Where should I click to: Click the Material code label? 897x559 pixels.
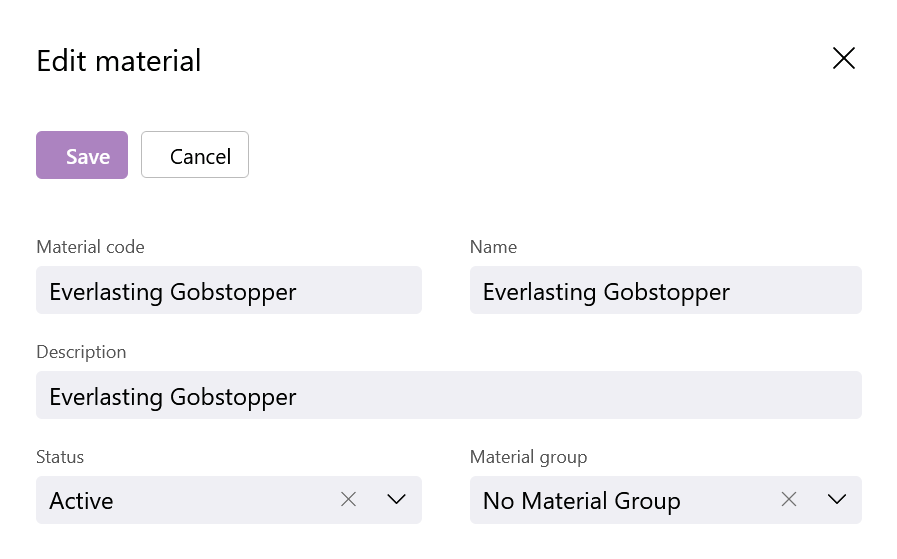(90, 247)
